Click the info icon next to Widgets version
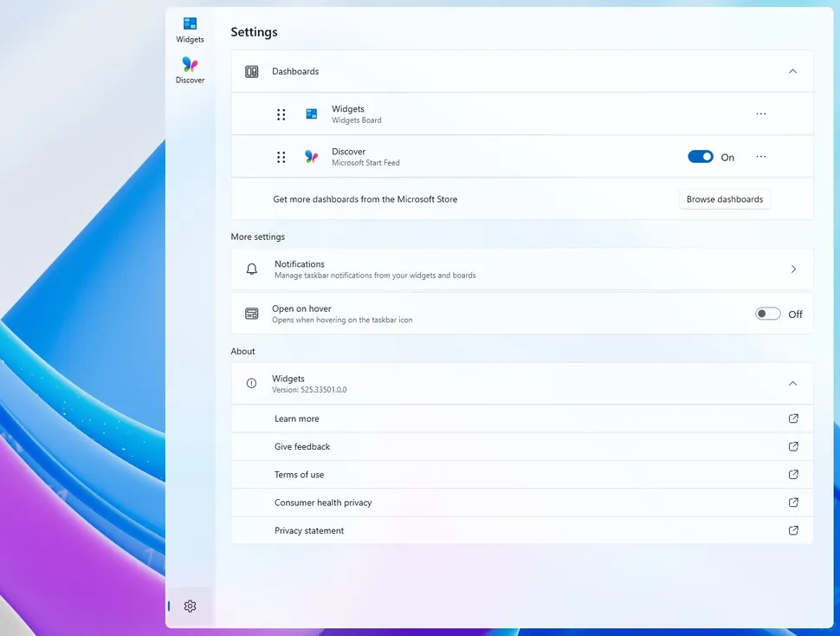This screenshot has height=636, width=840. coord(251,383)
